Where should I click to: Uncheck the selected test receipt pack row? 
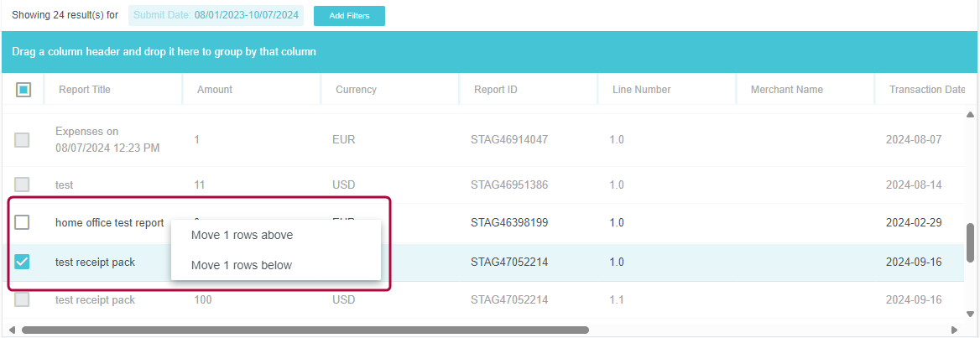point(23,262)
